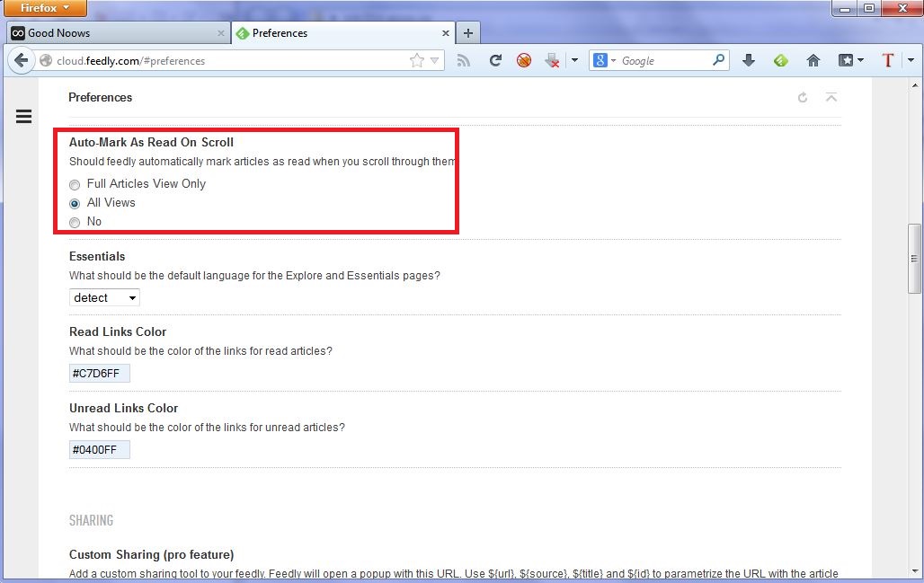
Task: Expand the URL bar history dropdown arrow
Action: (434, 61)
